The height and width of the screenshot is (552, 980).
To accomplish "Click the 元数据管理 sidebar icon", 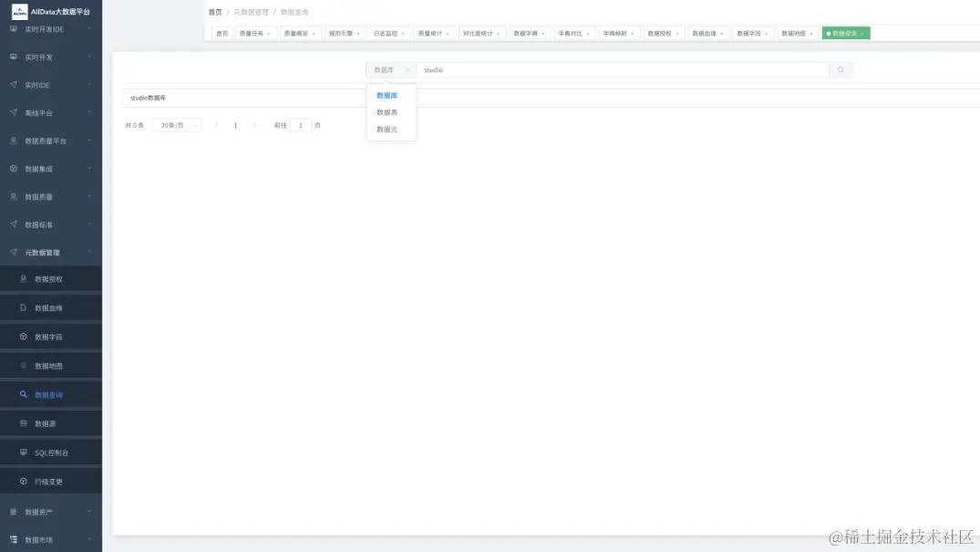I will pyautogui.click(x=14, y=252).
